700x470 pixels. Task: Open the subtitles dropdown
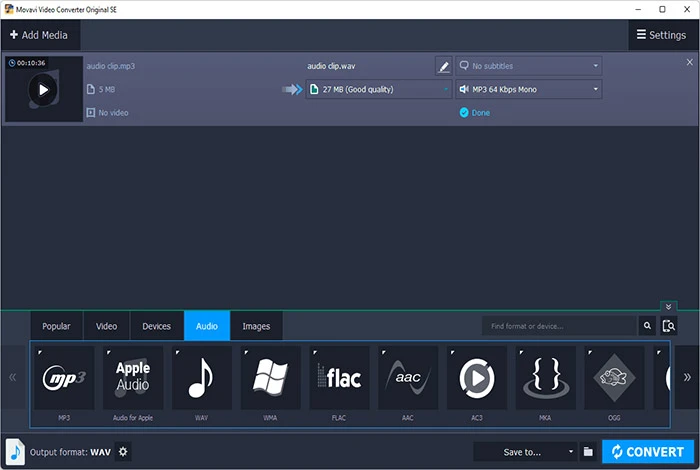(x=528, y=66)
